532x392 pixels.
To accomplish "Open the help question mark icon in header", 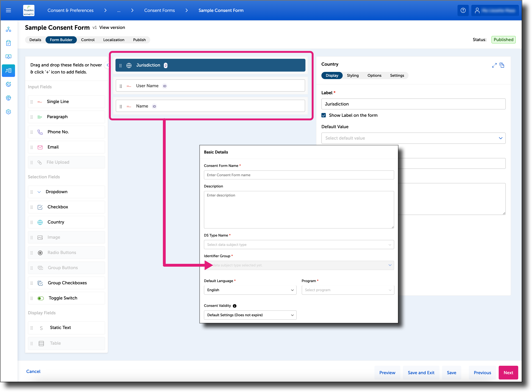I will coord(463,10).
